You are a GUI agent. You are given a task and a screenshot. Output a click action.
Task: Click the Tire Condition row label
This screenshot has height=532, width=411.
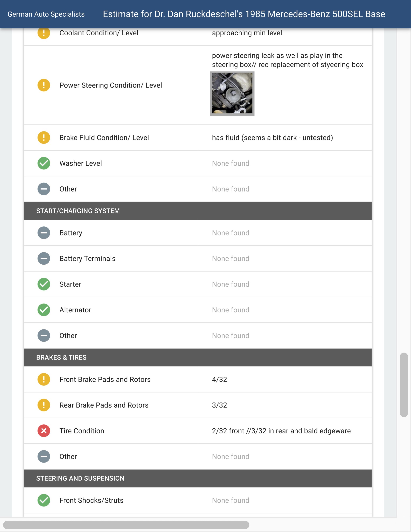click(x=82, y=431)
